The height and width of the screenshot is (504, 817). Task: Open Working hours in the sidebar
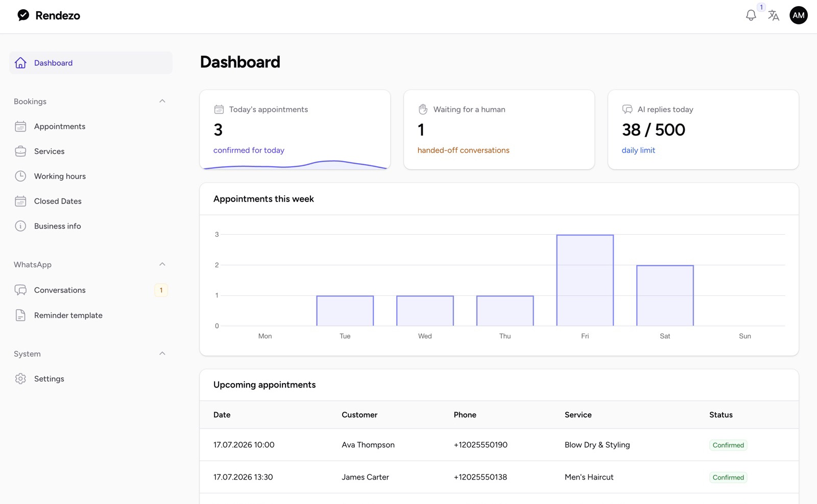coord(91,176)
